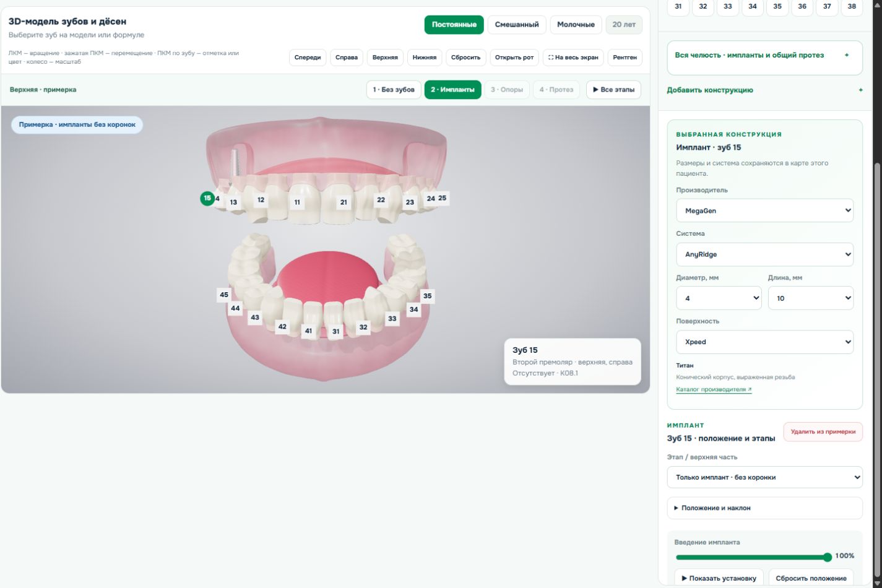This screenshot has width=882, height=588.
Task: Set view to Спереди
Action: 308,58
